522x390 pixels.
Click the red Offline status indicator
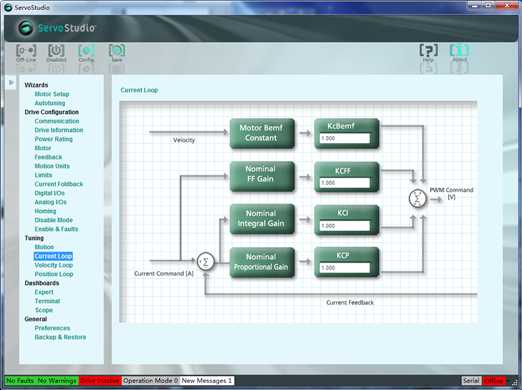494,380
